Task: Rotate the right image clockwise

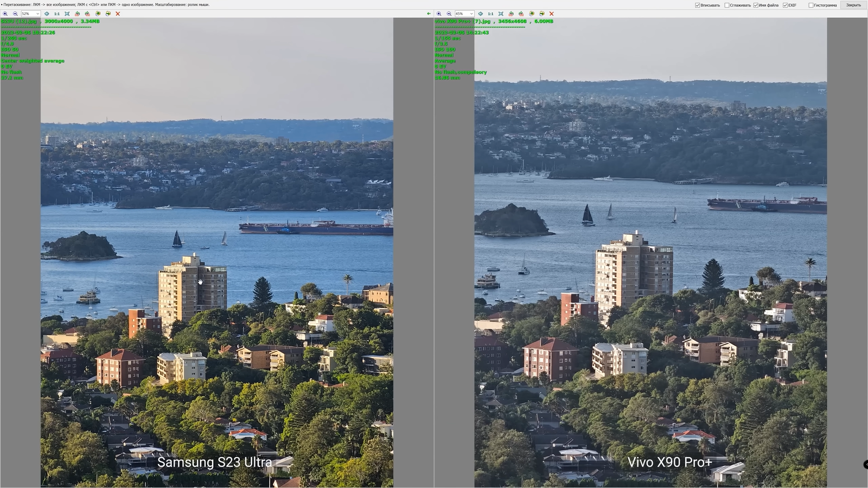Action: click(x=521, y=14)
